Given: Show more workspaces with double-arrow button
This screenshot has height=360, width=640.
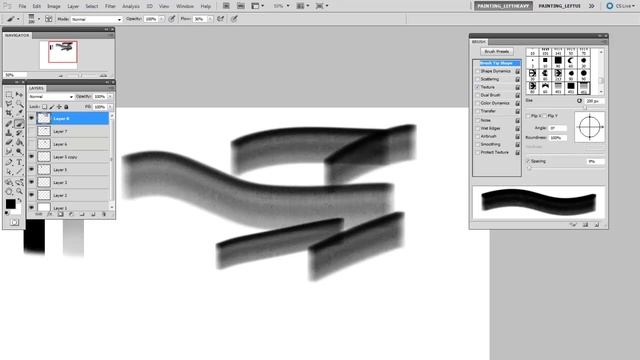Looking at the screenshot, I should pos(591,6).
